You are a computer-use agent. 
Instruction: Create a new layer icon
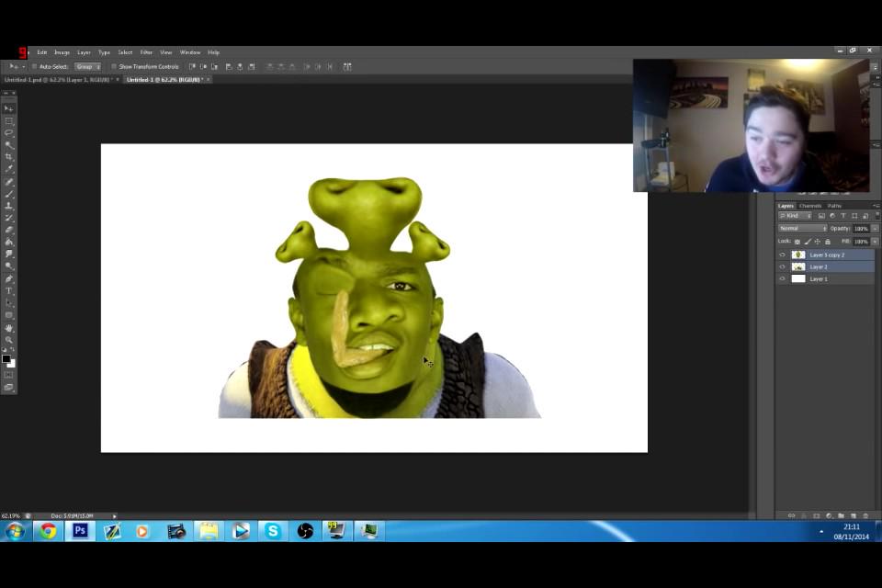[x=854, y=515]
